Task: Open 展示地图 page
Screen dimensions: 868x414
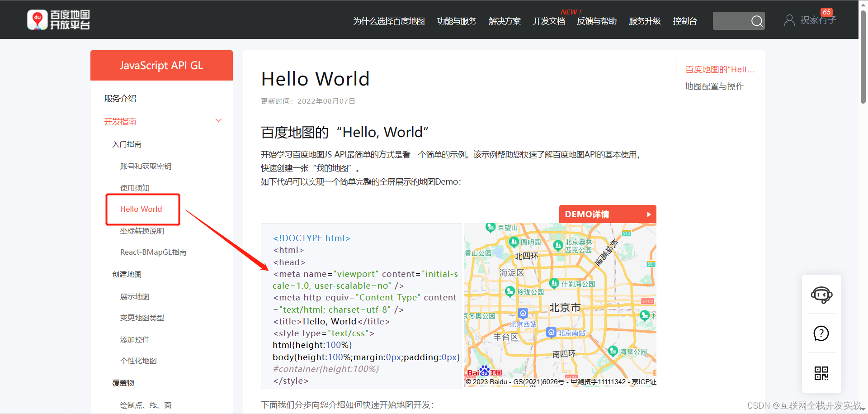Action: tap(135, 297)
